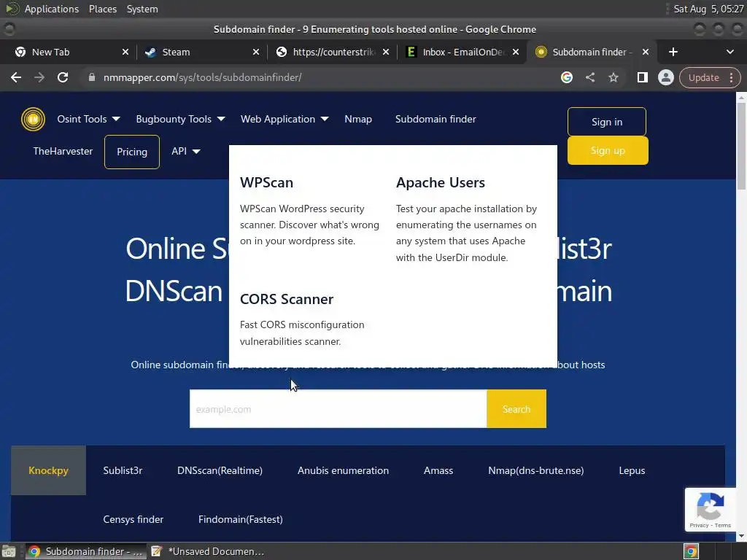This screenshot has width=747, height=560.
Task: Open Apache Users from dropdown menu
Action: pyautogui.click(x=440, y=182)
